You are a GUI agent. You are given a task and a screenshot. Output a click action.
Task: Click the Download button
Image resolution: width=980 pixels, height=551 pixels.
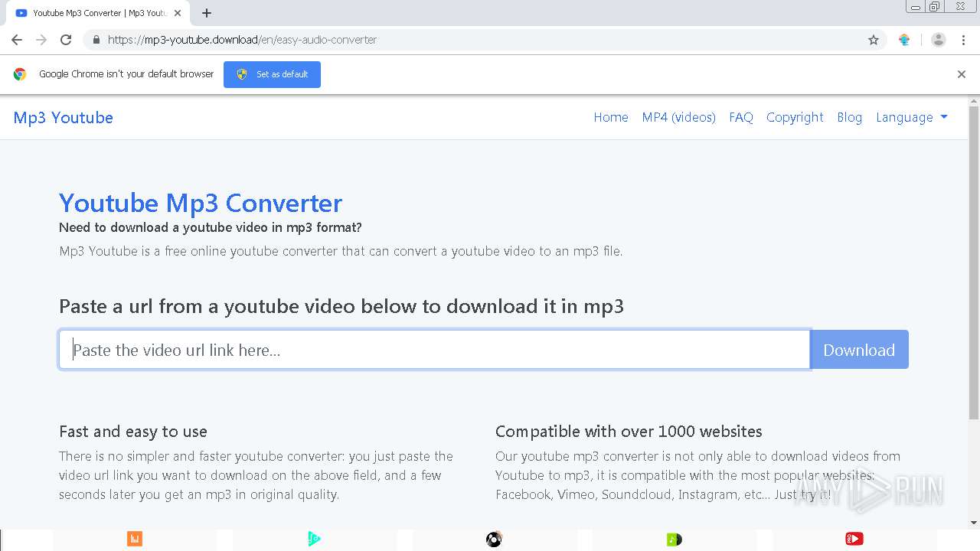click(859, 350)
